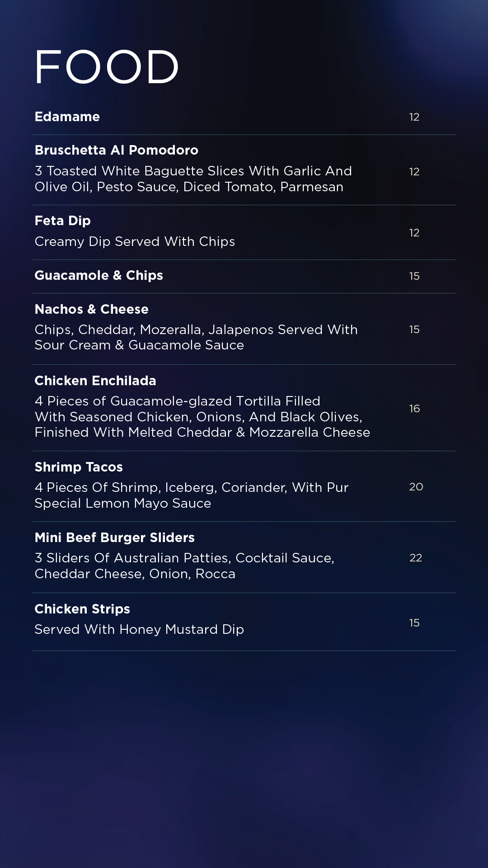Tap the Feta Dip title
This screenshot has width=488, height=868.
click(63, 221)
